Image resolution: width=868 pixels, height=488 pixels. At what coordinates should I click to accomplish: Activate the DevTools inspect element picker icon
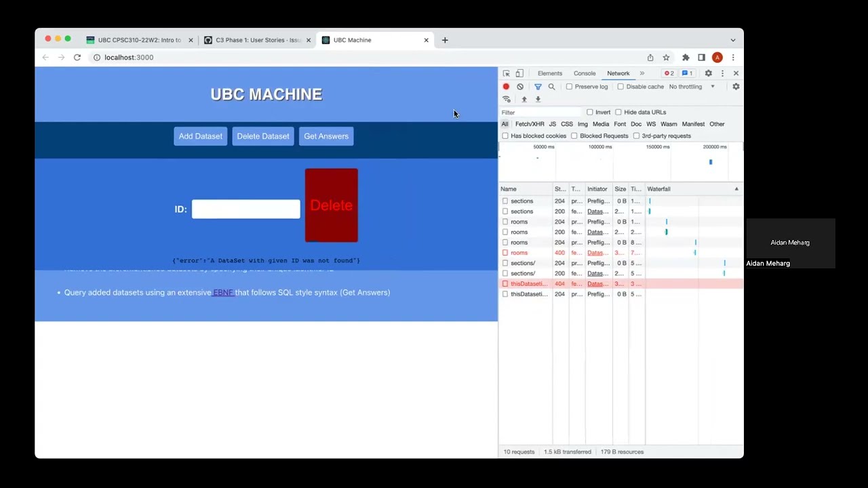(507, 73)
